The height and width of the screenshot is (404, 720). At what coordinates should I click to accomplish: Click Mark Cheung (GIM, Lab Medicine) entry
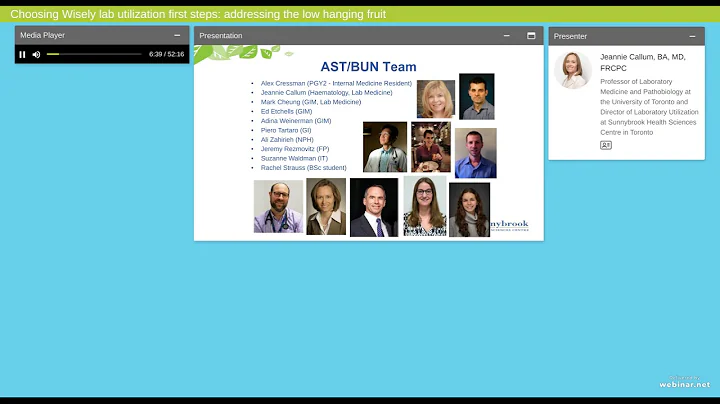click(311, 102)
